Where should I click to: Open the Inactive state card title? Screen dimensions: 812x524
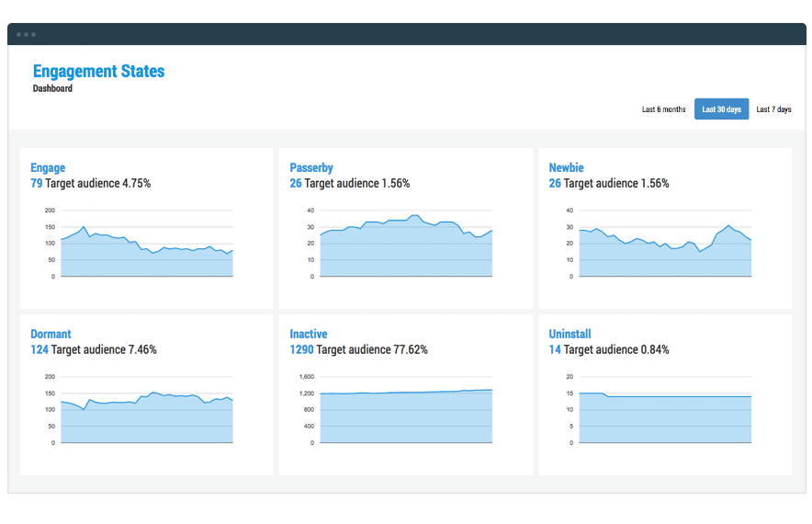pos(308,335)
